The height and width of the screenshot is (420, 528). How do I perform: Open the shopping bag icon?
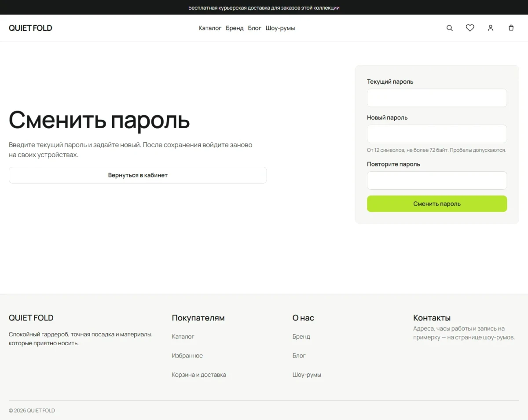(511, 28)
